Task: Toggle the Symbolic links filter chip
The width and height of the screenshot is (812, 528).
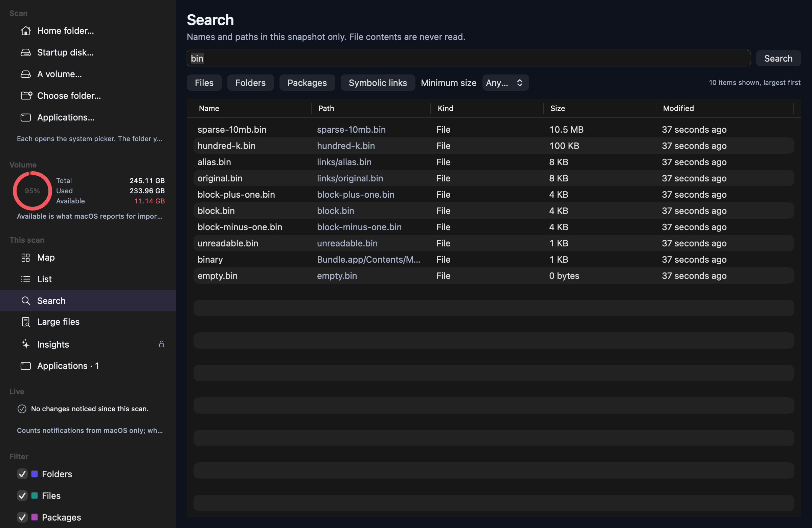Action: [378, 83]
